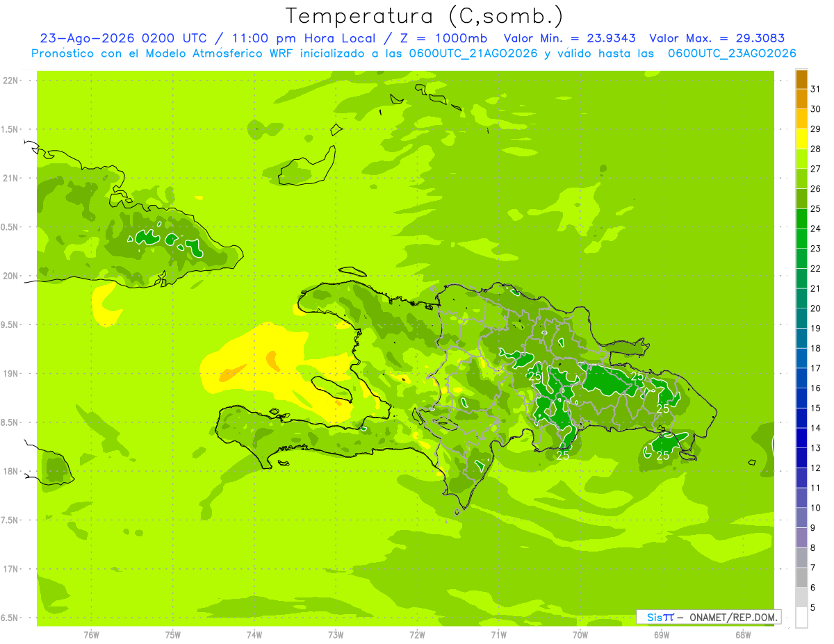
Task: Pick the yellow 28–29 colorbar segment
Action: click(801, 139)
